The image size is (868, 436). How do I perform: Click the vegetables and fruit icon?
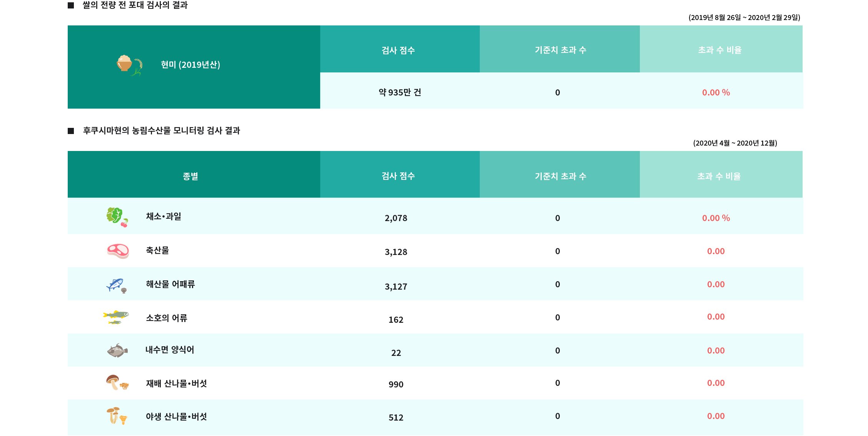pyautogui.click(x=117, y=217)
